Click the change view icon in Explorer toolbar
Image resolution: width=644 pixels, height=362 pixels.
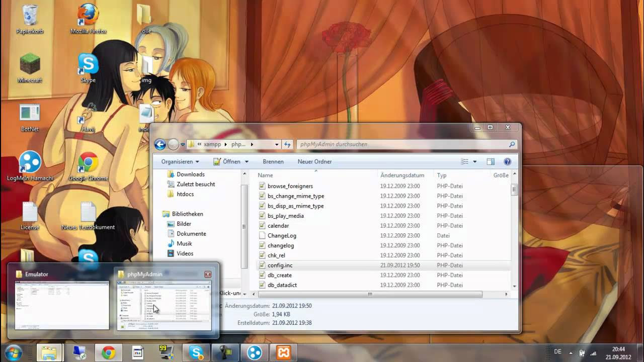coord(465,161)
